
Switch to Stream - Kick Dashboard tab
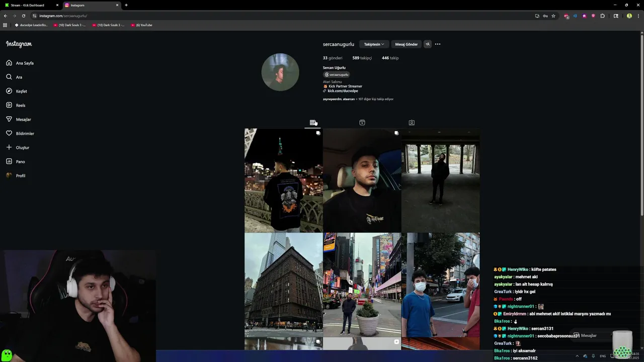30,5
